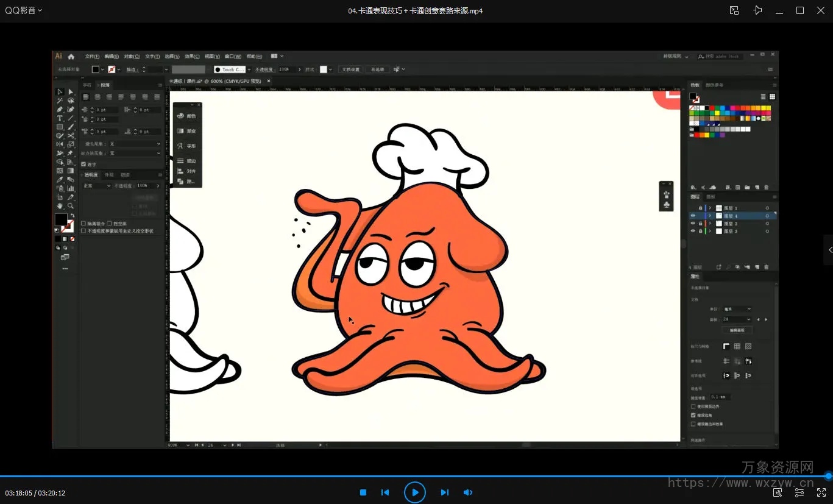Screen dimensions: 833x504
Task: Enable the 隔离混合 checkbox
Action: 84,224
